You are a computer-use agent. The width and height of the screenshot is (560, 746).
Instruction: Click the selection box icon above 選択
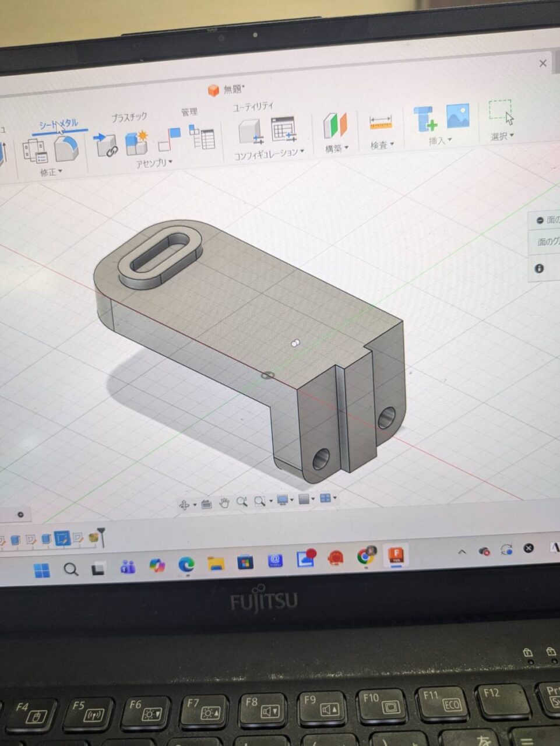click(x=501, y=112)
